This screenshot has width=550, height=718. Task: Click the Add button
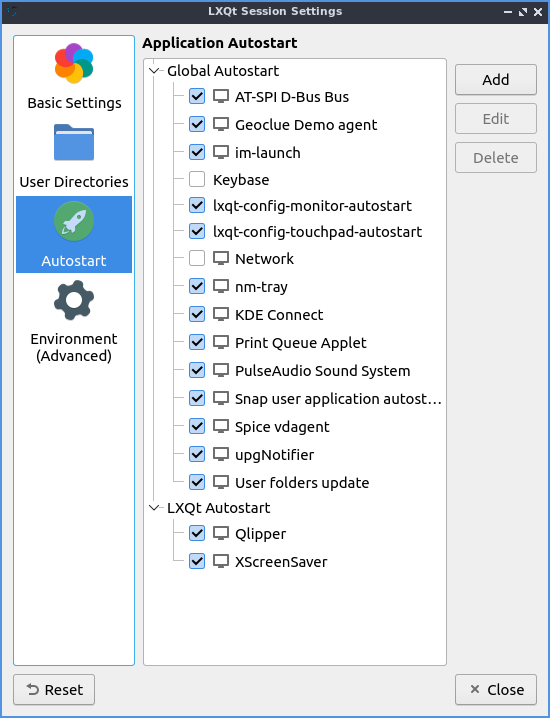pyautogui.click(x=496, y=80)
